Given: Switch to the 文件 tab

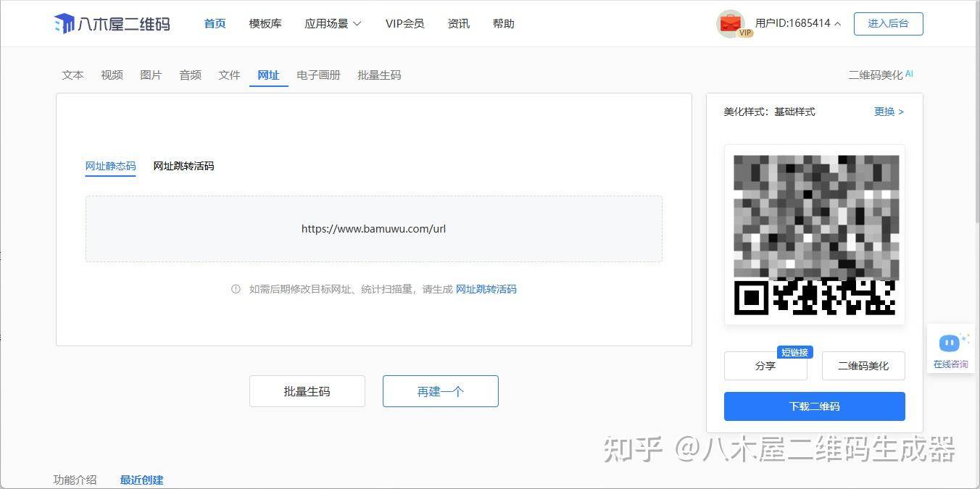Looking at the screenshot, I should point(230,75).
